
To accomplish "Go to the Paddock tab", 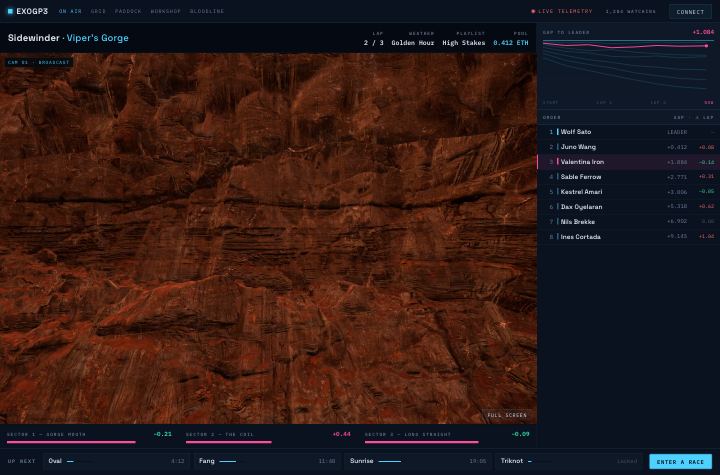I will click(x=128, y=11).
